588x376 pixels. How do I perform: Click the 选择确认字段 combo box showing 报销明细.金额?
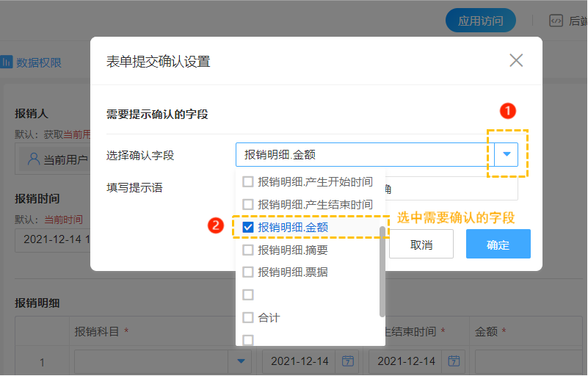pyautogui.click(x=363, y=155)
